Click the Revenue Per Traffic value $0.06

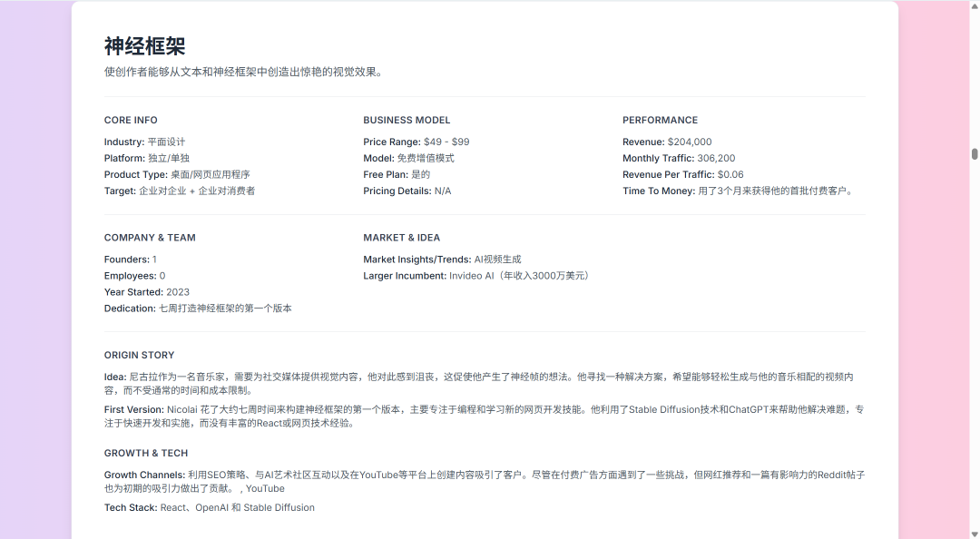tap(730, 174)
